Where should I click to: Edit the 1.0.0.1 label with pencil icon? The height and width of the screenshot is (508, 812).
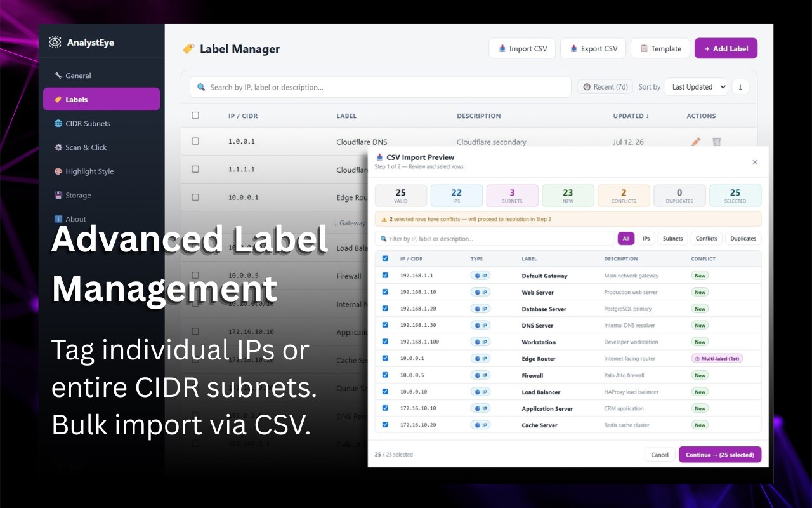696,142
